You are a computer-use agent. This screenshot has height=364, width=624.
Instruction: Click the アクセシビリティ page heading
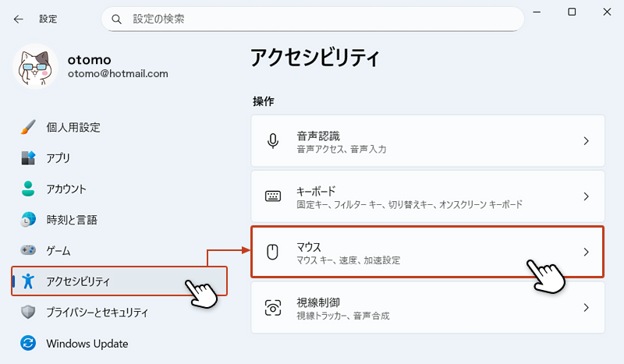click(315, 58)
